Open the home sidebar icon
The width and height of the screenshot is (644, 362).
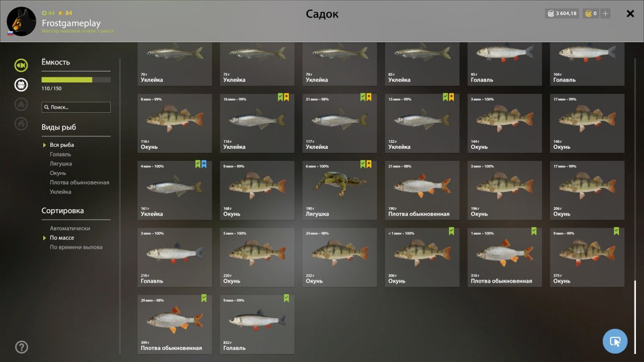click(21, 123)
